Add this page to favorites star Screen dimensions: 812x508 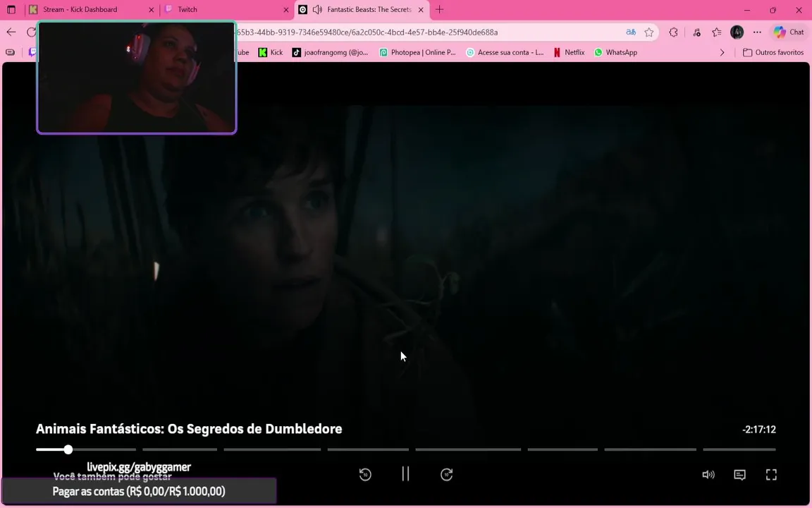click(x=649, y=32)
